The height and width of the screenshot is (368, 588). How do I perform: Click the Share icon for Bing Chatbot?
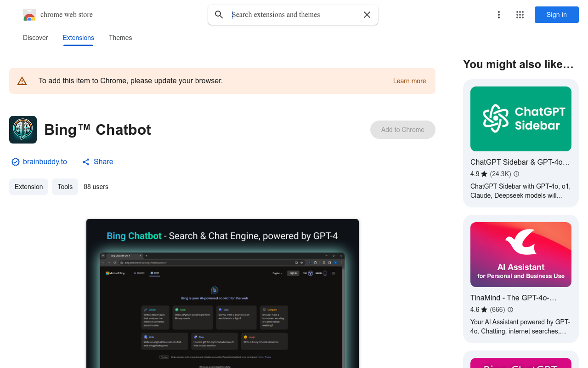[x=86, y=161]
